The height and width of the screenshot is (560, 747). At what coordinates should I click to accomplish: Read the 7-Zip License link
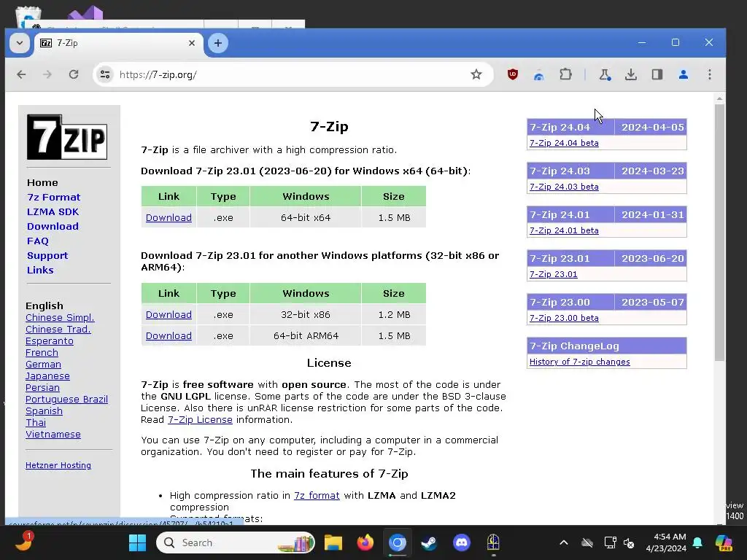(x=200, y=419)
